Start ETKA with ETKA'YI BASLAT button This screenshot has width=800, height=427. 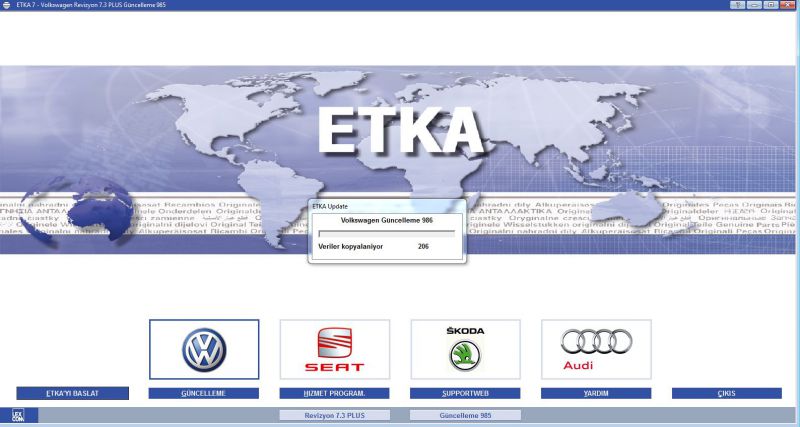pos(72,393)
